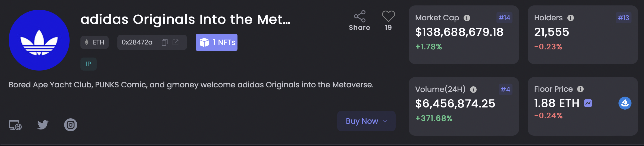644x146 pixels.
Task: Open the project website icon
Action: coord(15,125)
